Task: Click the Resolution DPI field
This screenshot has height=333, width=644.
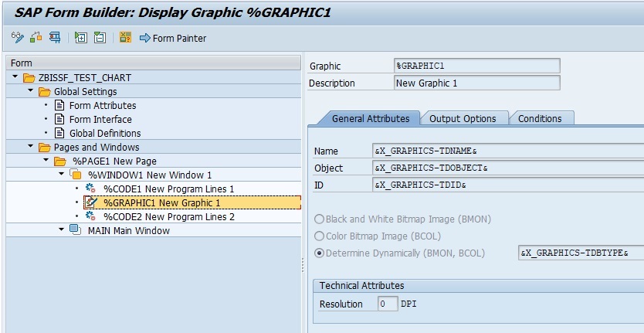Action: pos(388,304)
